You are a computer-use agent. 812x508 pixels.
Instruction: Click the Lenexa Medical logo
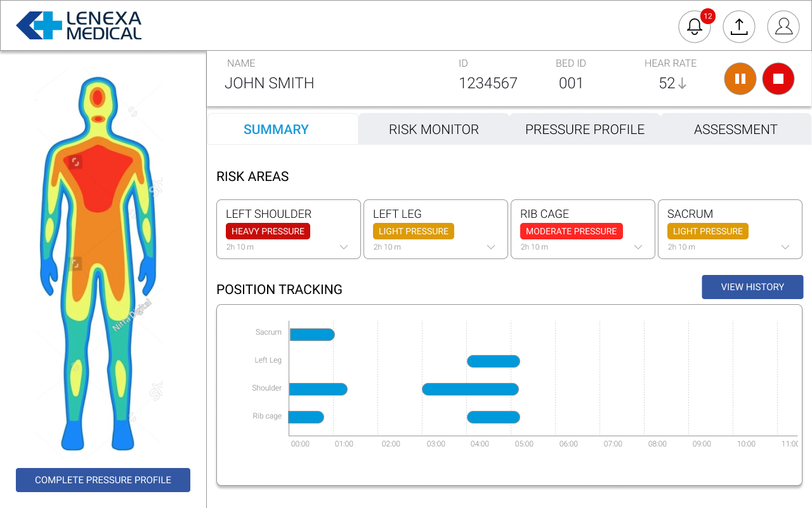point(79,25)
